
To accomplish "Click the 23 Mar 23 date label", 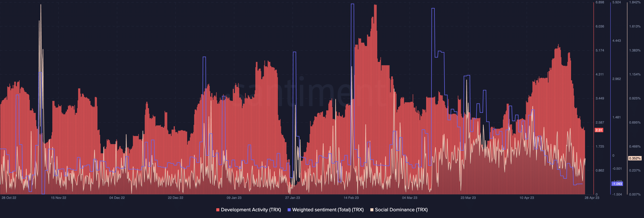I will 468,198.
